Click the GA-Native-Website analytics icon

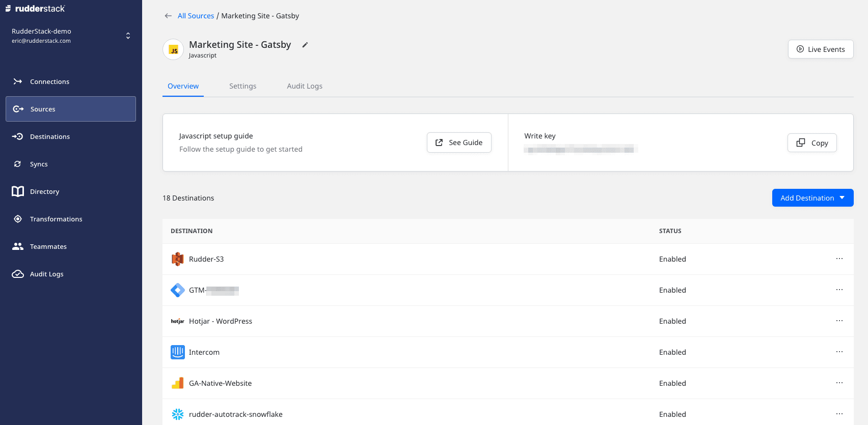[177, 383]
